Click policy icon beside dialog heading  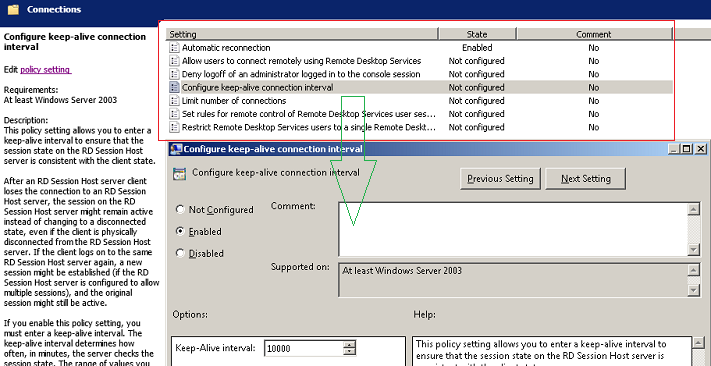pos(180,174)
